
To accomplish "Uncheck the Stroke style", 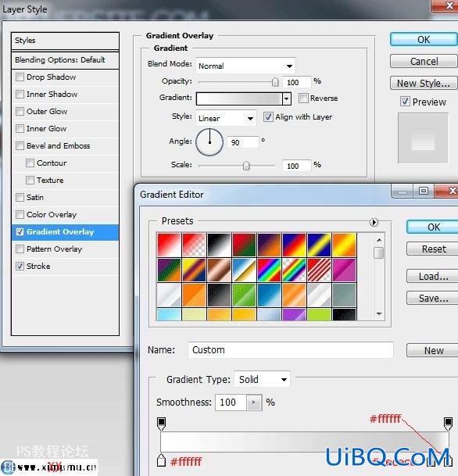I will pos(20,267).
